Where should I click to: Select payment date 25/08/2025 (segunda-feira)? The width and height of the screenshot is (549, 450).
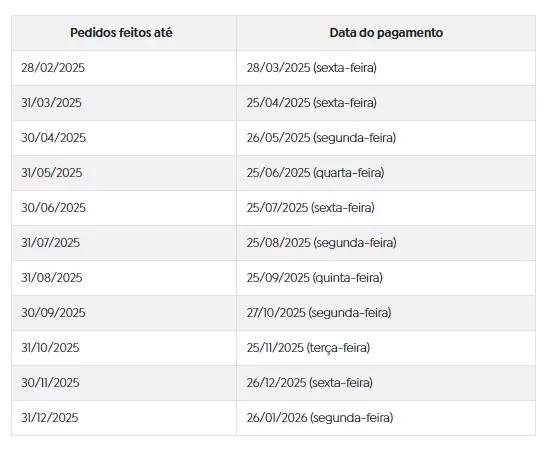386,243
